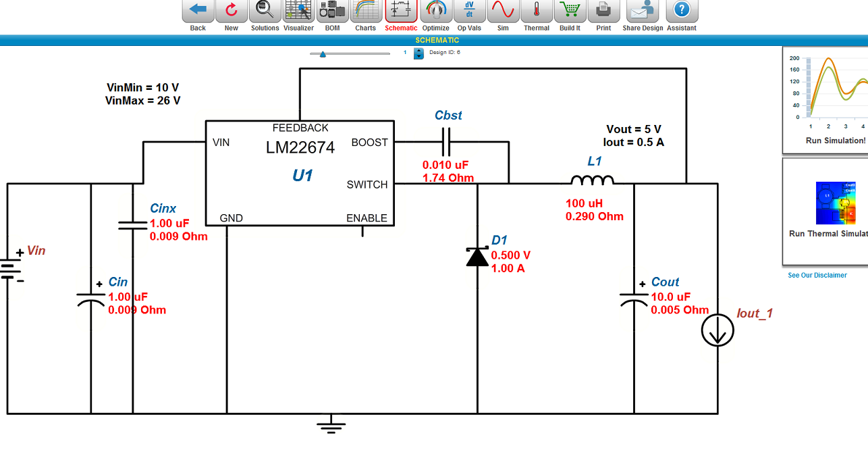This screenshot has height=456, width=868.
Task: Open the See Our Disclaimer link
Action: [817, 275]
